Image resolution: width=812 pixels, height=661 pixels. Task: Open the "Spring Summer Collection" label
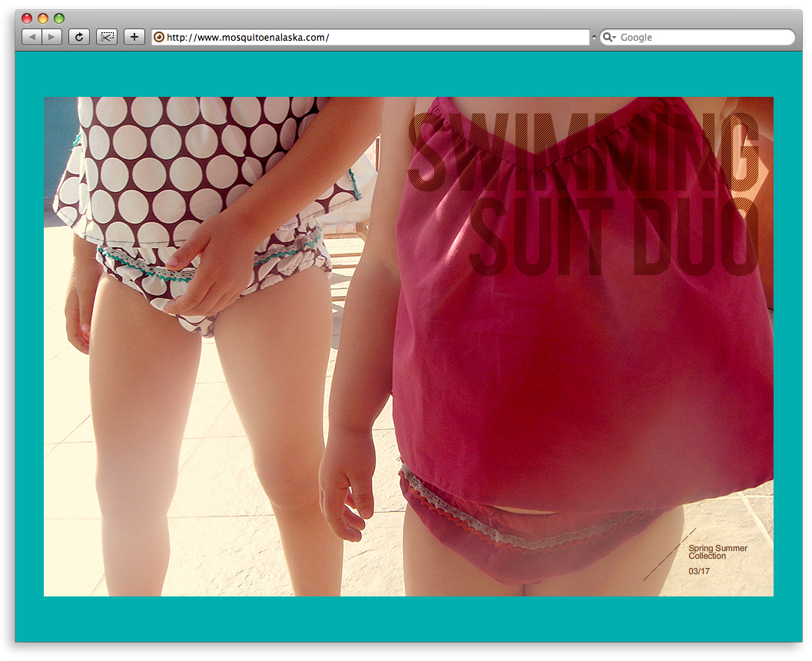[x=717, y=552]
